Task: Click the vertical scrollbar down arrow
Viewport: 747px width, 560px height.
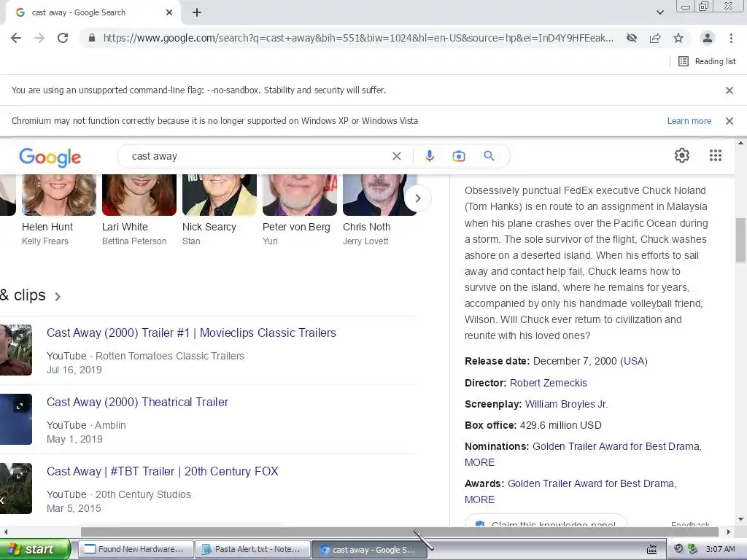Action: click(x=740, y=519)
